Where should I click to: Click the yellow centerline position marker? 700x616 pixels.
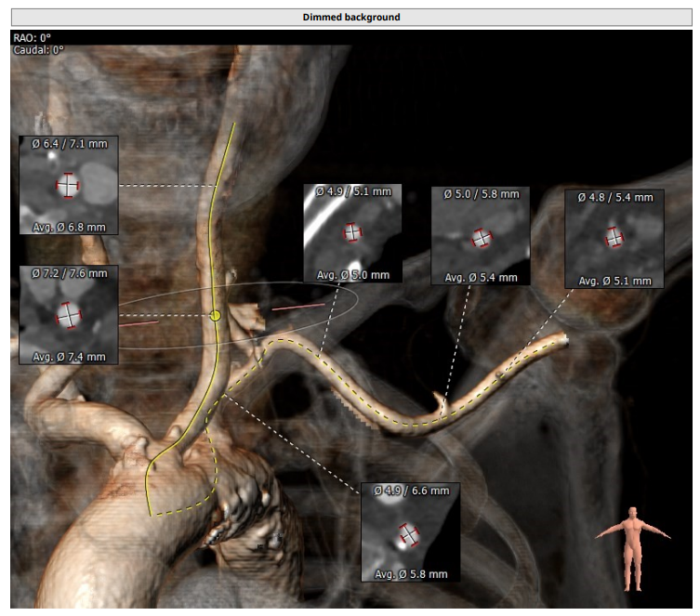[215, 316]
